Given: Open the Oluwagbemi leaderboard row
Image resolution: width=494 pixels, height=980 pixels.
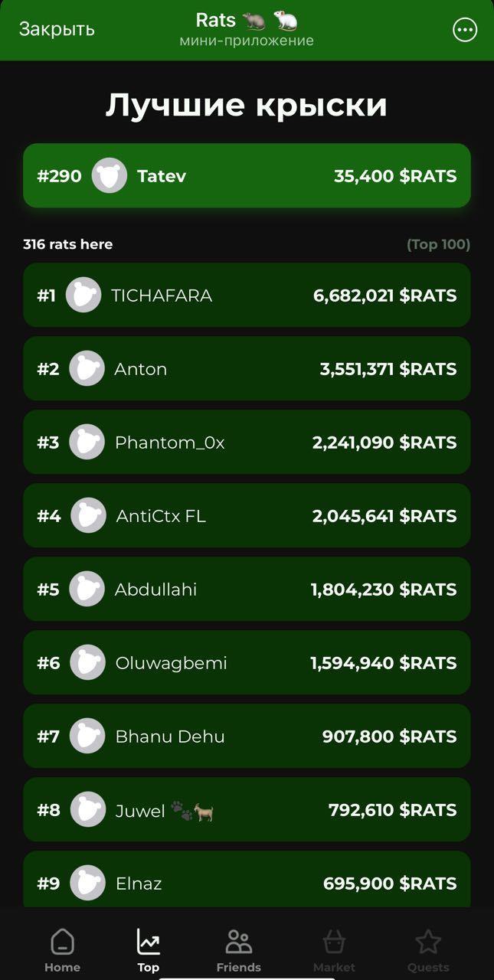Looking at the screenshot, I should (x=247, y=663).
